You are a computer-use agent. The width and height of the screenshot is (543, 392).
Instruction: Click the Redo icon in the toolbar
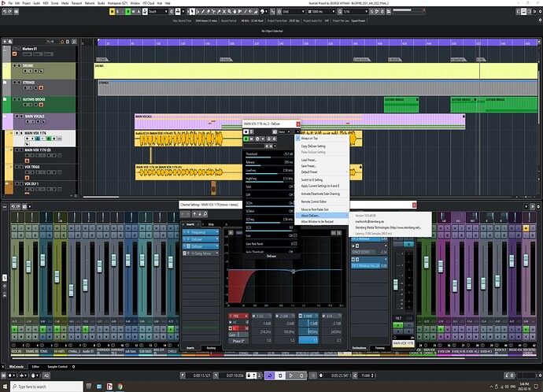pyautogui.click(x=10, y=12)
